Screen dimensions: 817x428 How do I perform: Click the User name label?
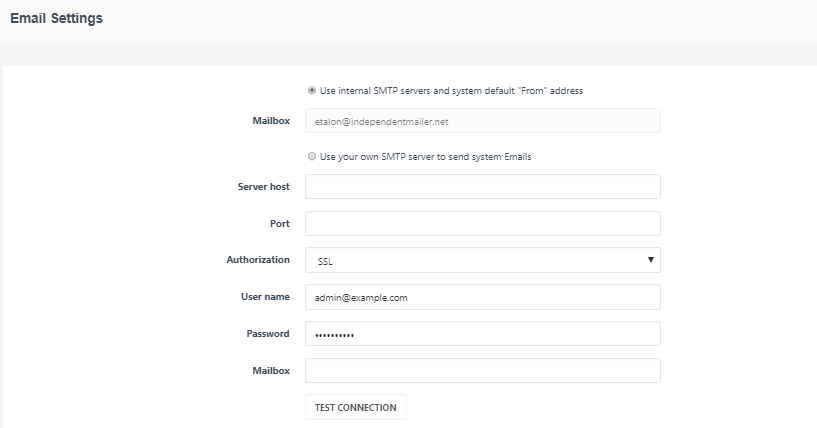tap(265, 297)
